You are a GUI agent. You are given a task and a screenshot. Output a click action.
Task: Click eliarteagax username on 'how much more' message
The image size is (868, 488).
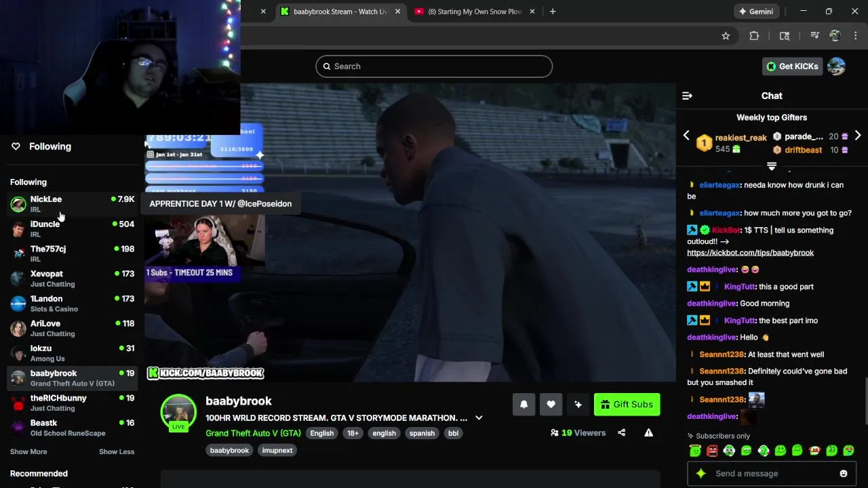pos(719,213)
